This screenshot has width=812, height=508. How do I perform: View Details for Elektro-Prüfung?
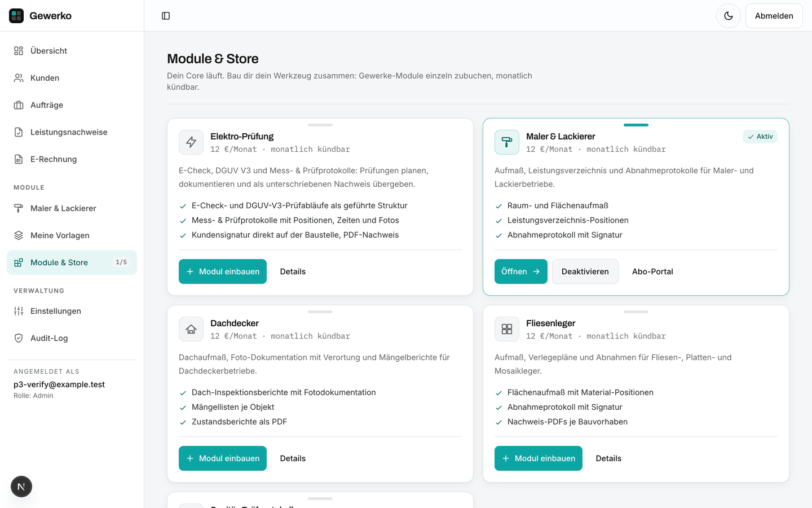(293, 271)
